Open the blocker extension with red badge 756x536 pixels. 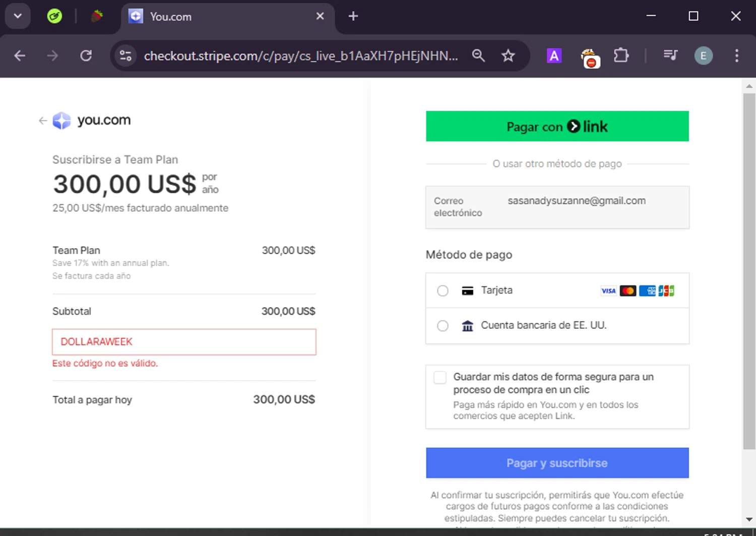tap(590, 57)
